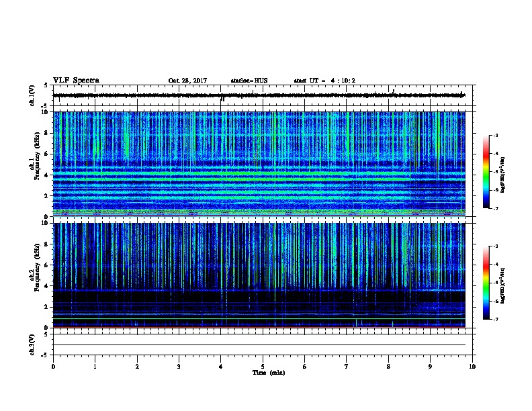Click the ch.1 spectrogram panel
532x411 pixels.
point(259,164)
